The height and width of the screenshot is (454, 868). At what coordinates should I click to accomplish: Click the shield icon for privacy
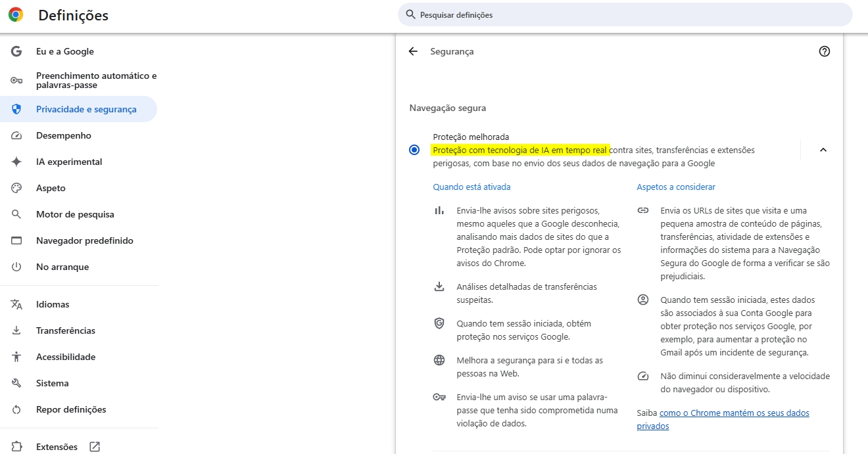tap(16, 109)
